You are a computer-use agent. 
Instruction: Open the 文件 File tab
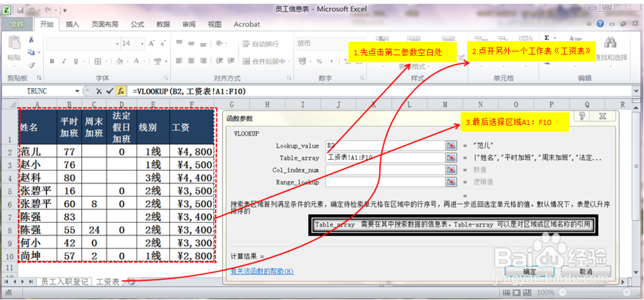[17, 24]
